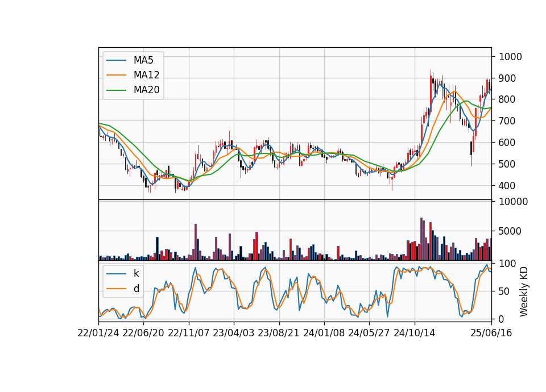Click the 24/10/14 date axis label
The image size is (546, 392).
pos(415,333)
